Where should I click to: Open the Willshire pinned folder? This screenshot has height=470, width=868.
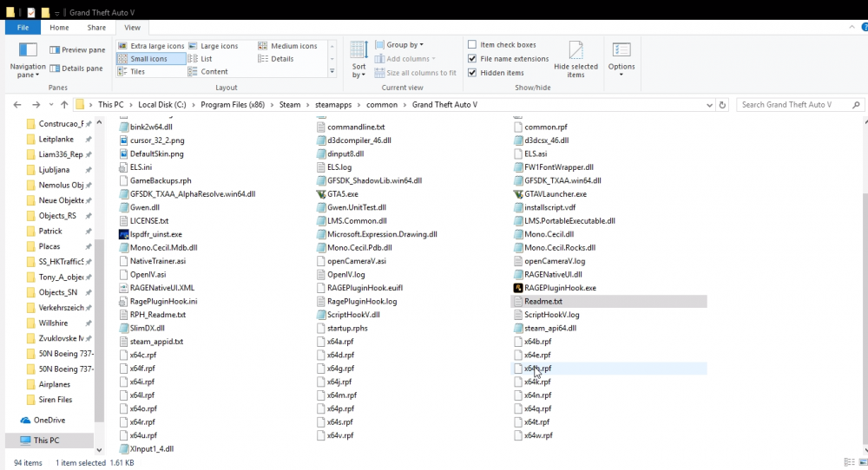[53, 323]
